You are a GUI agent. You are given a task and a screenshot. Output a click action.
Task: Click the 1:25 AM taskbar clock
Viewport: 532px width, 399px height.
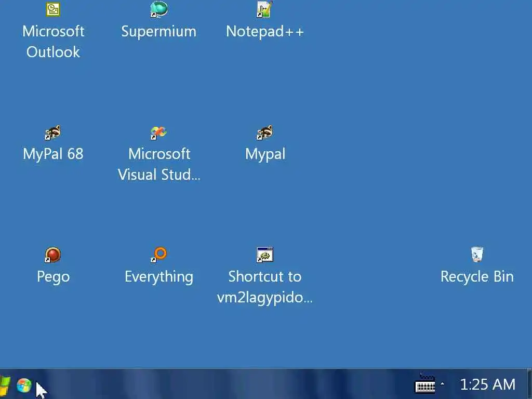pyautogui.click(x=487, y=384)
